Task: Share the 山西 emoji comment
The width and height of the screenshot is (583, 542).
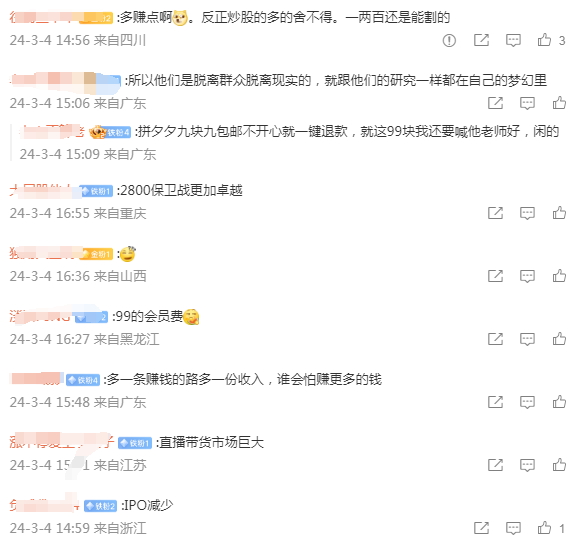Action: 496,276
